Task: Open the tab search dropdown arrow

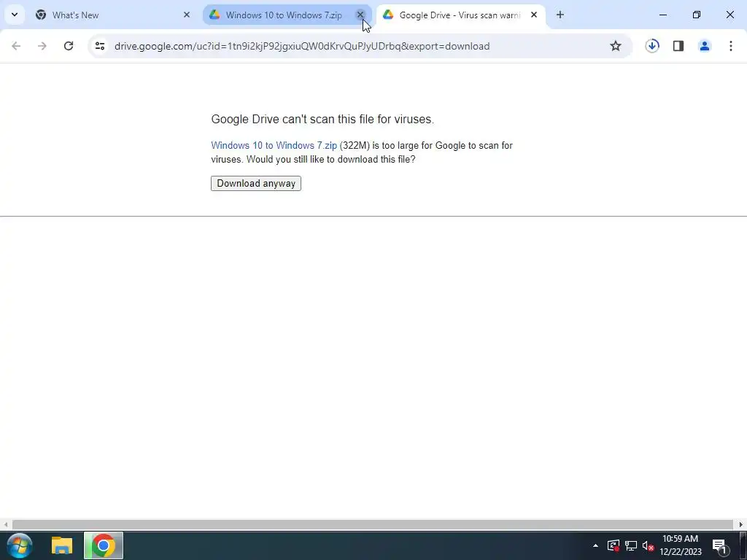Action: pos(15,15)
